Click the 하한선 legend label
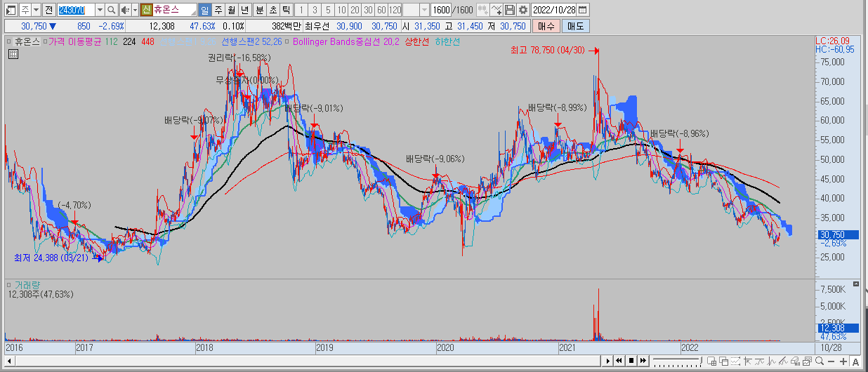The height and width of the screenshot is (372, 868). coord(447,42)
